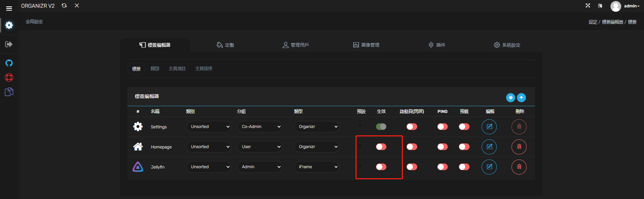Click the blue help question-mark icon
This screenshot has height=199, width=644.
pyautogui.click(x=511, y=97)
